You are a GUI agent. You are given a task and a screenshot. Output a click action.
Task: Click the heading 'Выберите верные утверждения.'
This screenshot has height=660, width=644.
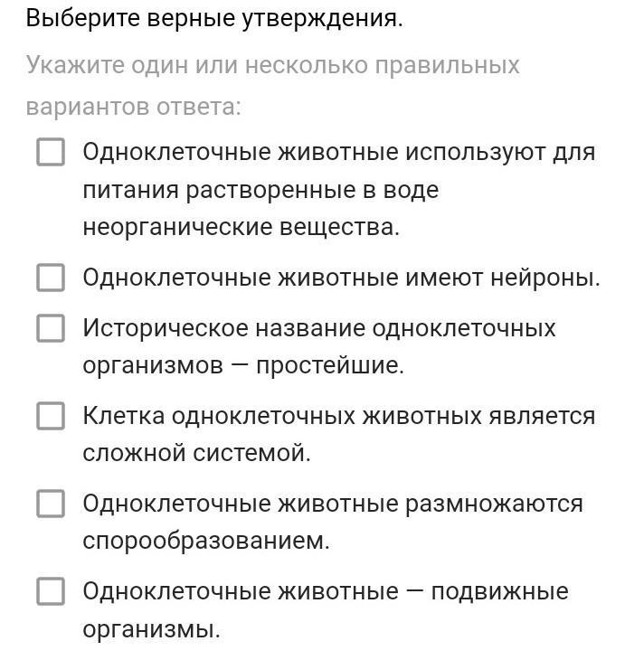[214, 18]
